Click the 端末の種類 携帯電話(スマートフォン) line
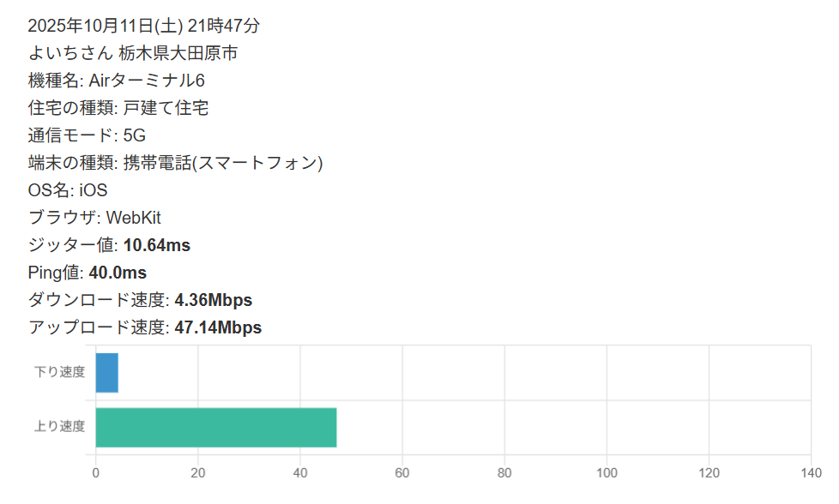 [x=175, y=163]
